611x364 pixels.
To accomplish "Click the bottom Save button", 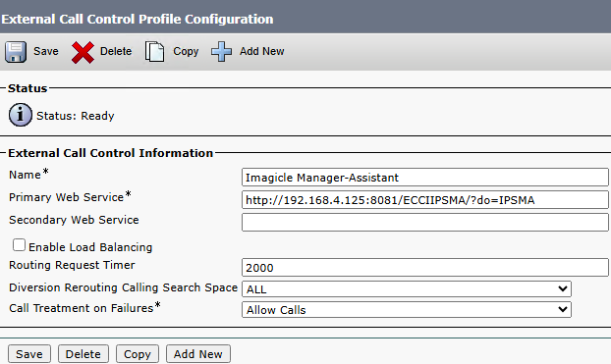I will pyautogui.click(x=29, y=354).
